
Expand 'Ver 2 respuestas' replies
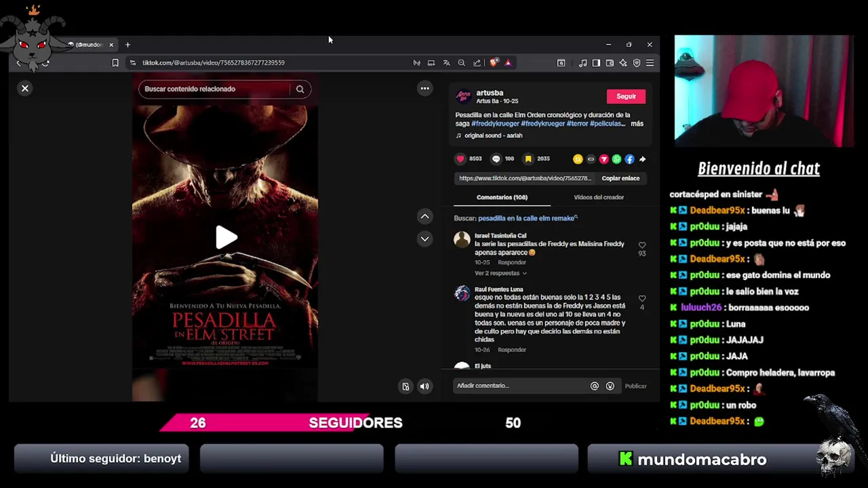(x=500, y=273)
